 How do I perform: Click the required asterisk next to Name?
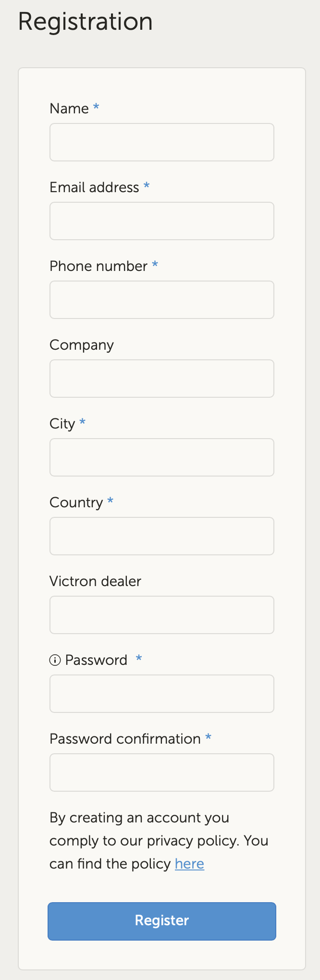pos(96,109)
